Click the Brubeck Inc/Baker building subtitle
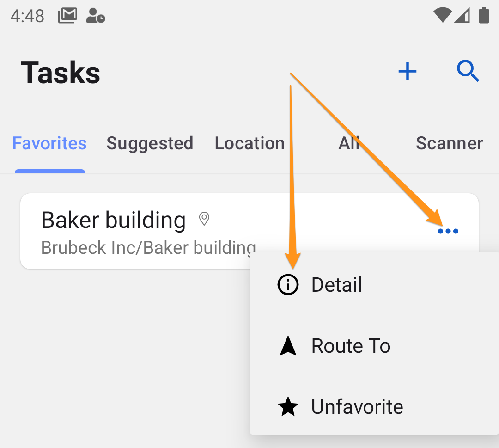Screen dimensions: 499x448 point(149,248)
